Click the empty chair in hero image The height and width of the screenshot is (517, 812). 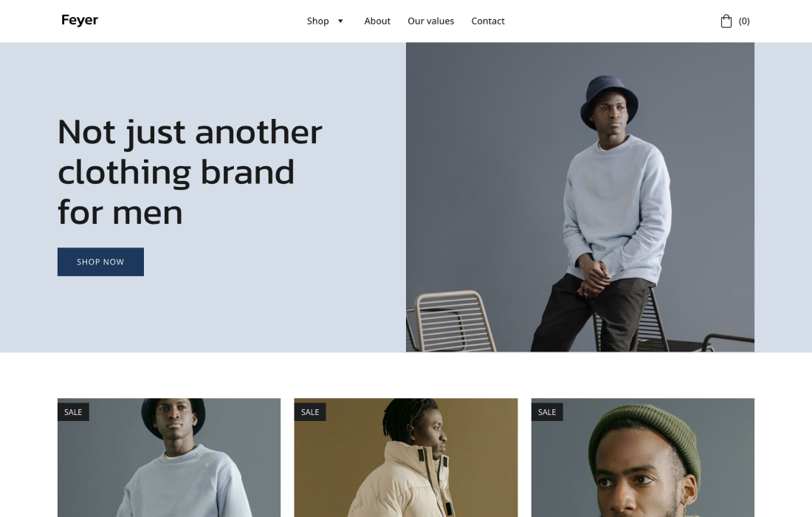450,321
